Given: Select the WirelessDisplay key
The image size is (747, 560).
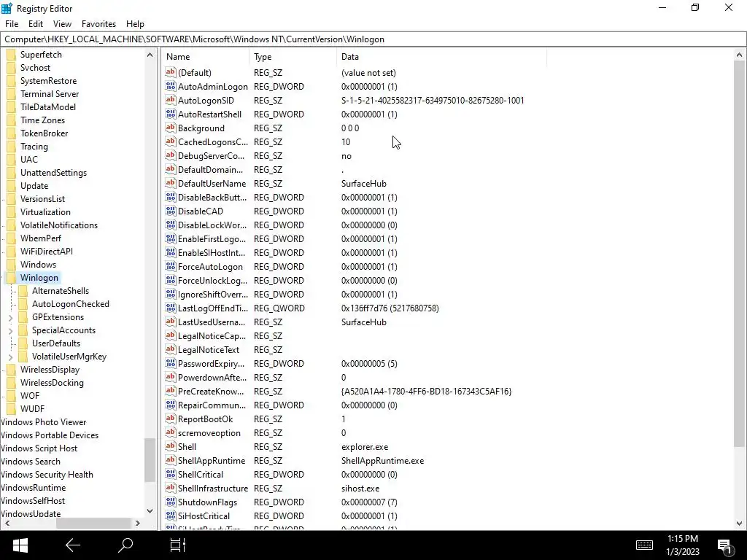Looking at the screenshot, I should tap(50, 370).
